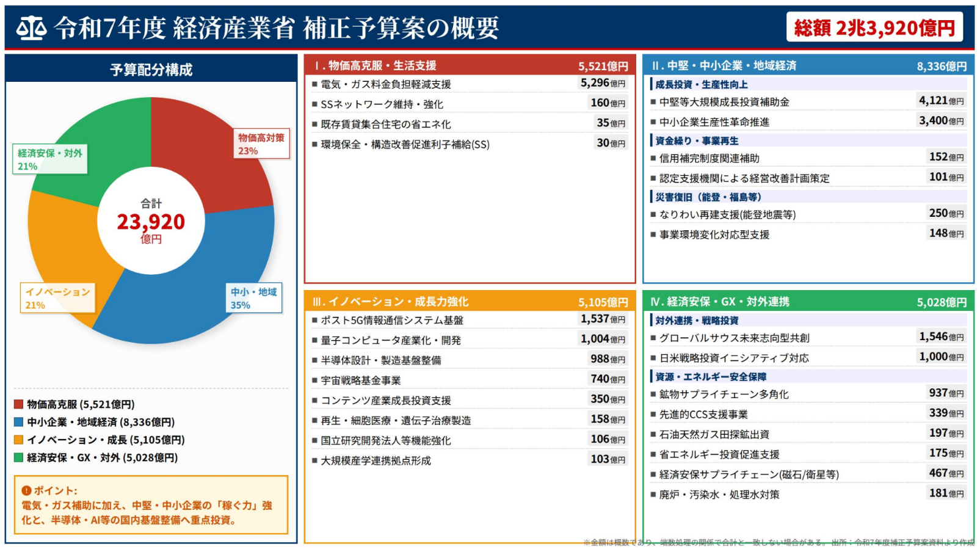This screenshot has width=980, height=549.
Task: Click the 電気・ガス料金負担軽減支援 line item
Action: point(386,84)
